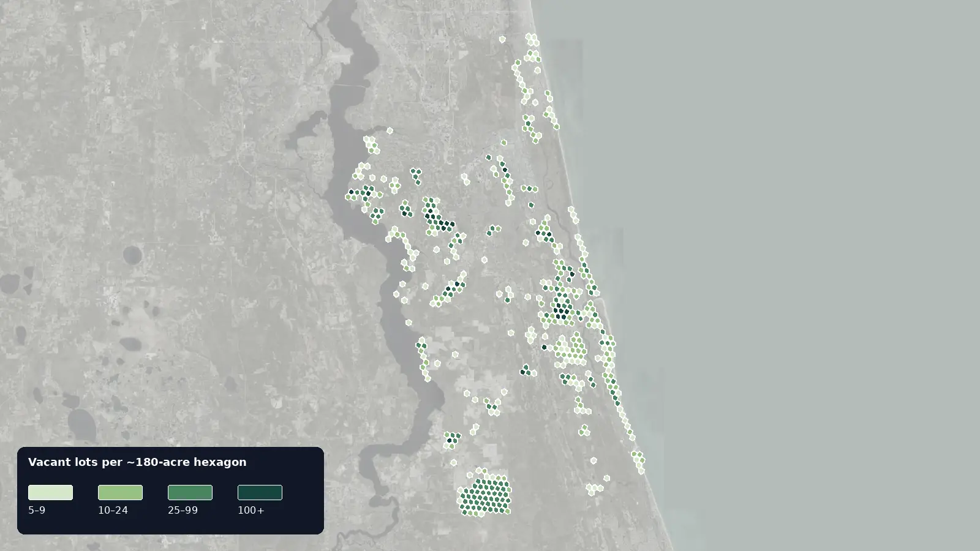Screen dimensions: 980x551
Task: Click the 5–9 legend color swatch
Action: coord(50,492)
